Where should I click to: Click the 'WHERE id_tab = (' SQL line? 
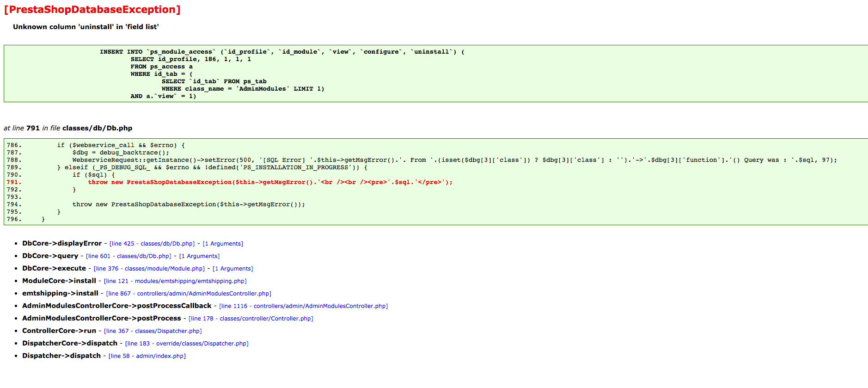162,74
